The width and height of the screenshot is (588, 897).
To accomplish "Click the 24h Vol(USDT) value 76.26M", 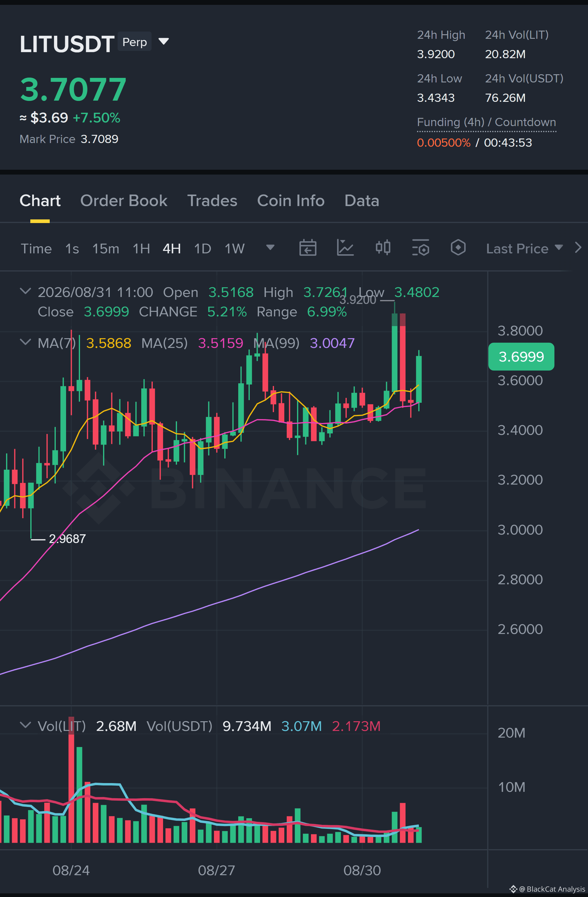I will click(505, 98).
